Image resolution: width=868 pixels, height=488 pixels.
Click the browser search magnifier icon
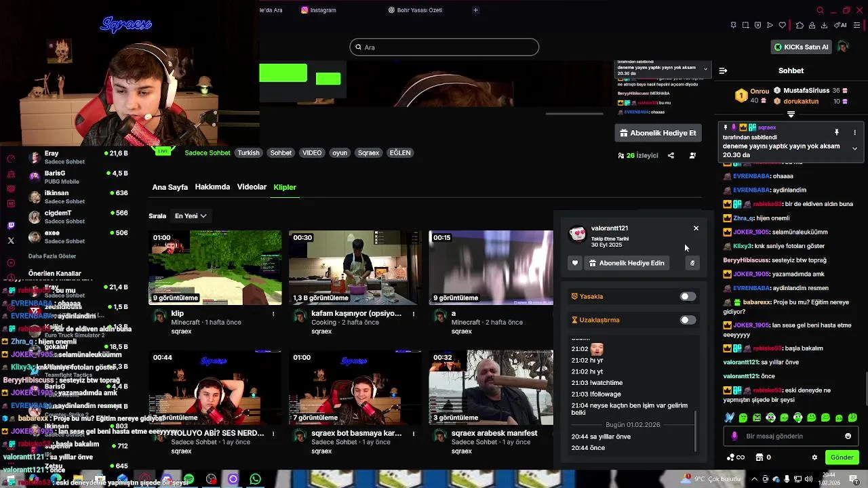coord(820,10)
